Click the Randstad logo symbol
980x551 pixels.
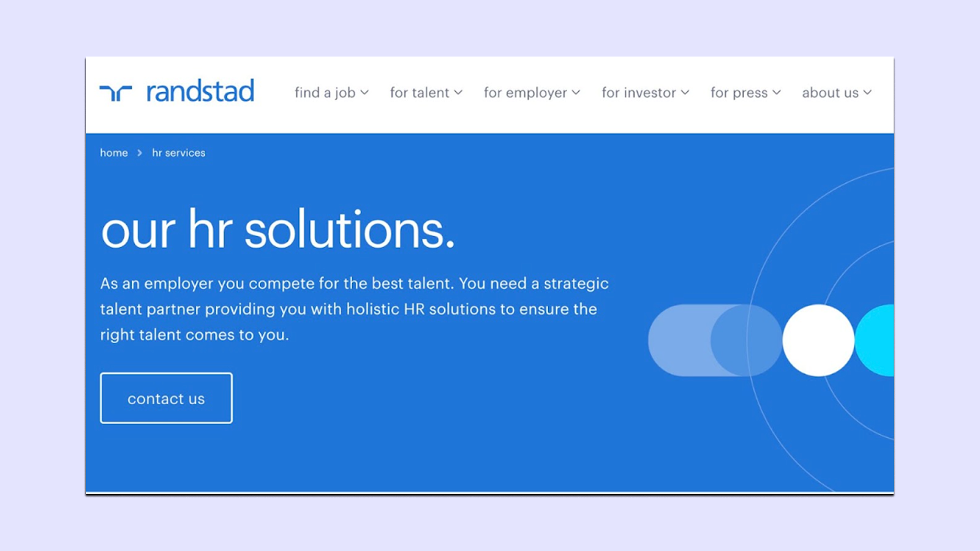click(116, 93)
